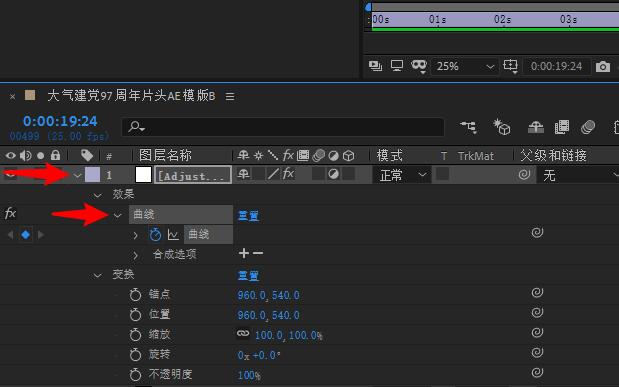
Task: Click 重置 link for 变换
Action: pyautogui.click(x=248, y=275)
